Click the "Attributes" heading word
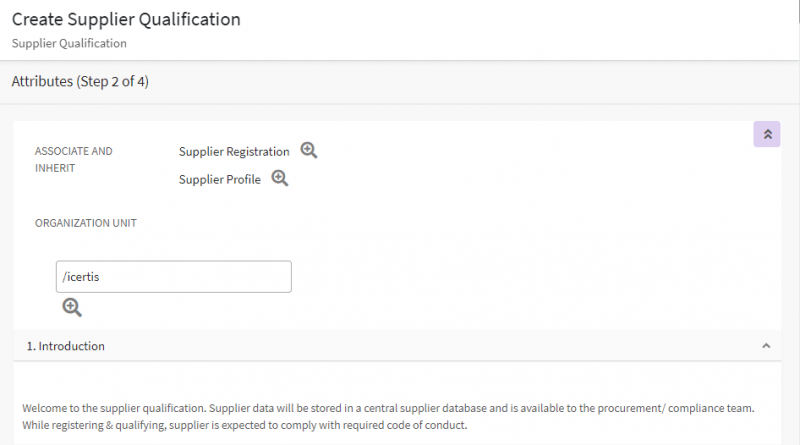The height and width of the screenshot is (445, 800). pos(42,82)
